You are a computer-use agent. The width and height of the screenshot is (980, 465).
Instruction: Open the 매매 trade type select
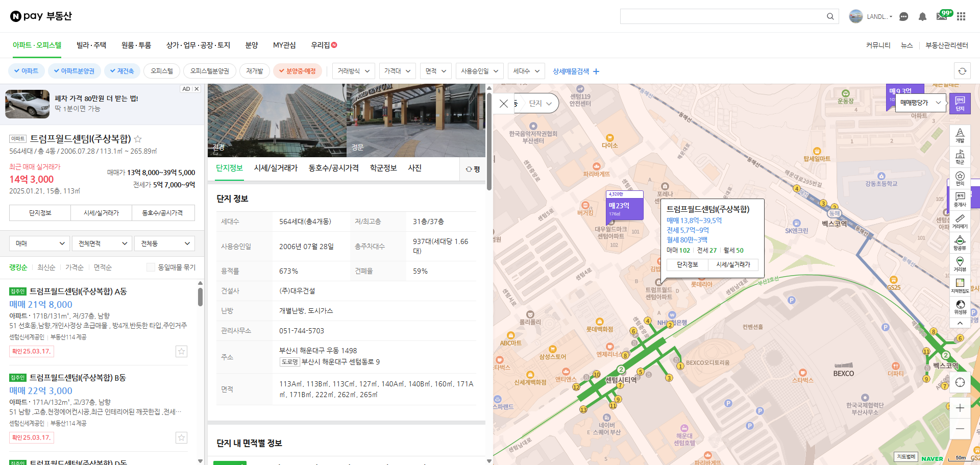point(39,243)
